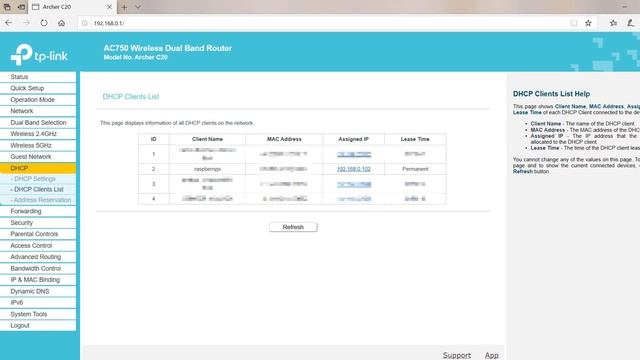Click the Permanent lease time cell
The width and height of the screenshot is (640, 360).
[x=415, y=169]
